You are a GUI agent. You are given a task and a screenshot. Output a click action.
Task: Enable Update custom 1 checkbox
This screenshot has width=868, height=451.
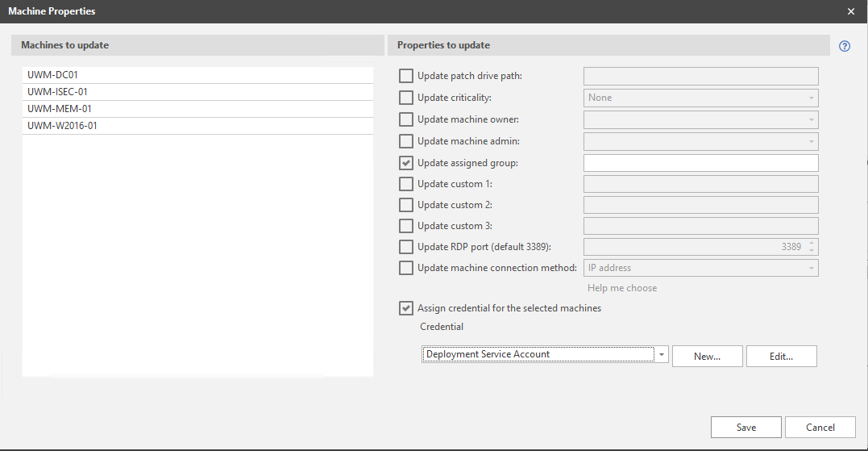tap(405, 184)
